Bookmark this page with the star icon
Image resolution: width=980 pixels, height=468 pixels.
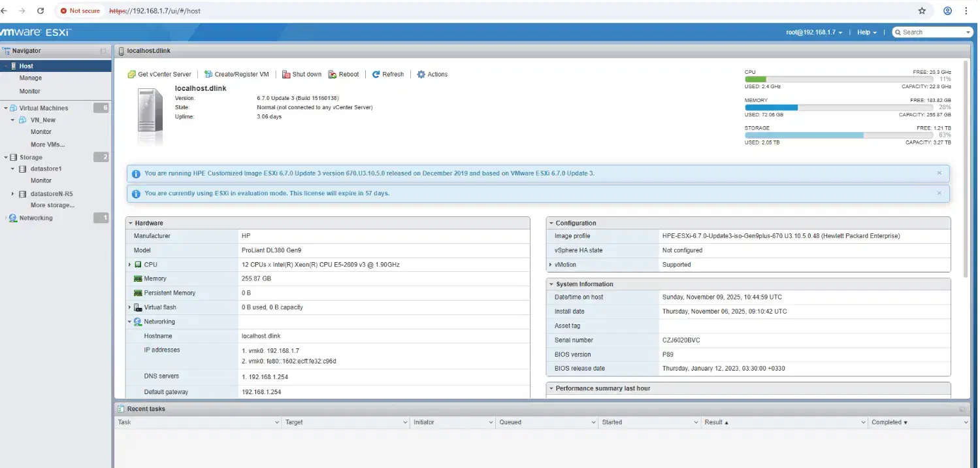click(922, 11)
